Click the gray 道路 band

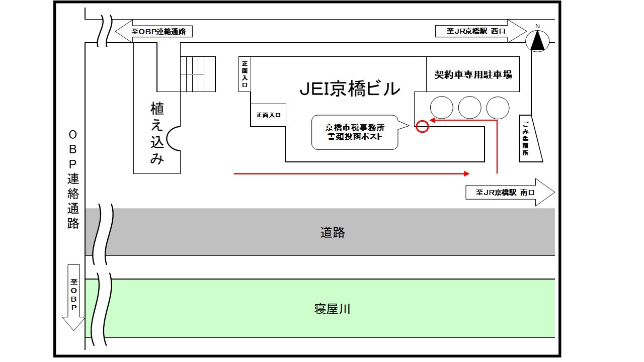332,232
